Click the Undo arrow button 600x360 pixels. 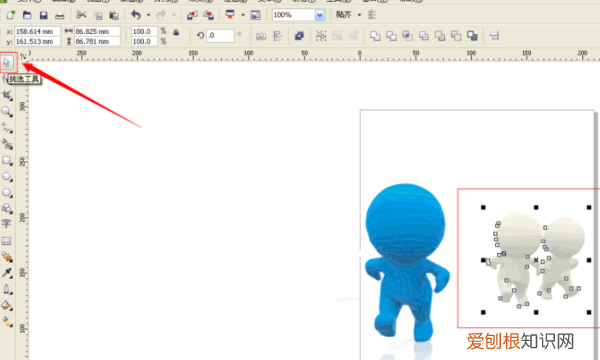pyautogui.click(x=136, y=15)
